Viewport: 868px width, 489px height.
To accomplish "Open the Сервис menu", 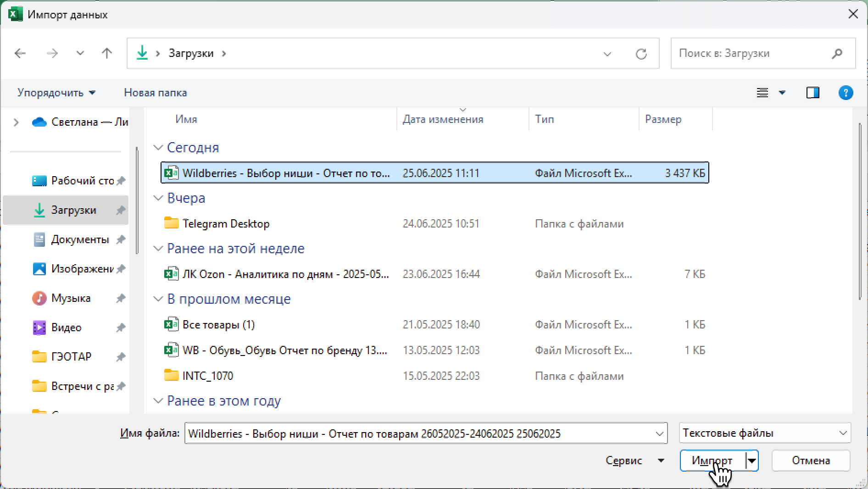I will (x=635, y=461).
